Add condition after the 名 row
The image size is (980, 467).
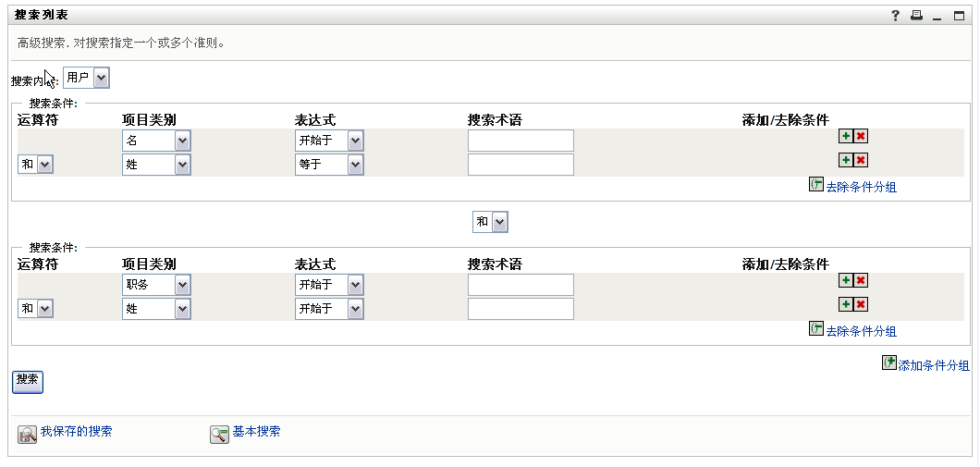pyautogui.click(x=845, y=136)
